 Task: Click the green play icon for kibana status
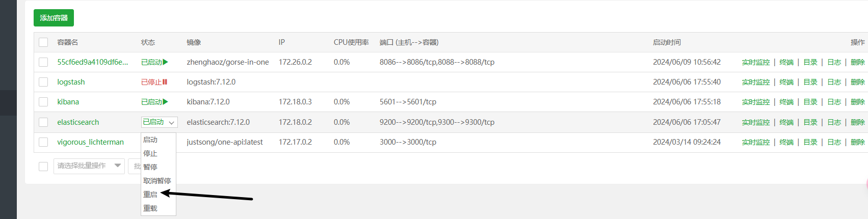click(x=166, y=102)
